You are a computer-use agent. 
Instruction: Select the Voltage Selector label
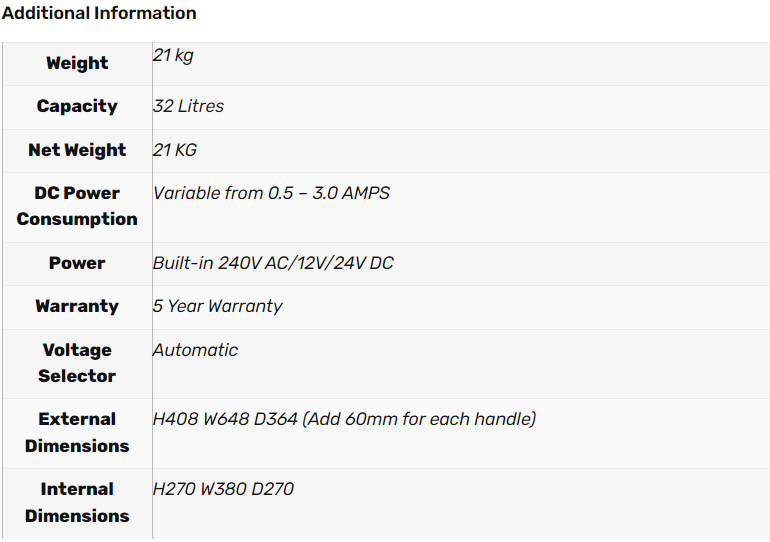click(x=77, y=363)
